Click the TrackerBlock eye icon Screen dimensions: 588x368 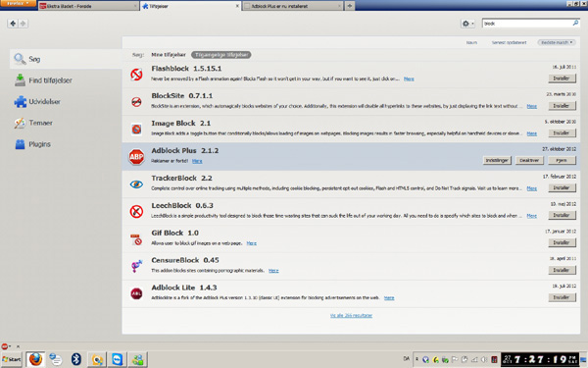pos(136,184)
